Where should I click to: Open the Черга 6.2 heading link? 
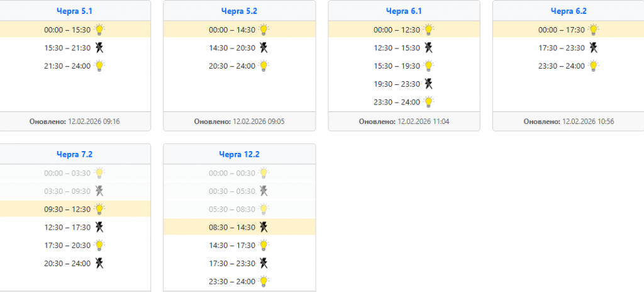[569, 11]
